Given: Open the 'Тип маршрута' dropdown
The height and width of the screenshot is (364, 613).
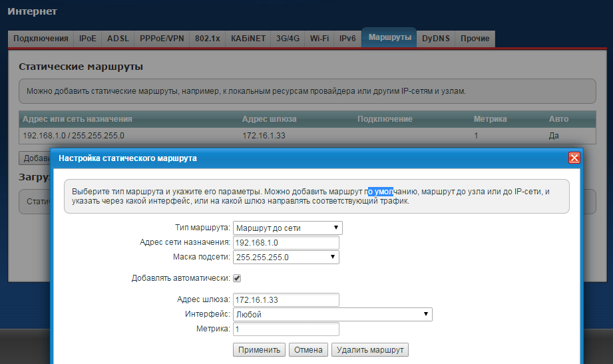Looking at the screenshot, I should [x=288, y=228].
